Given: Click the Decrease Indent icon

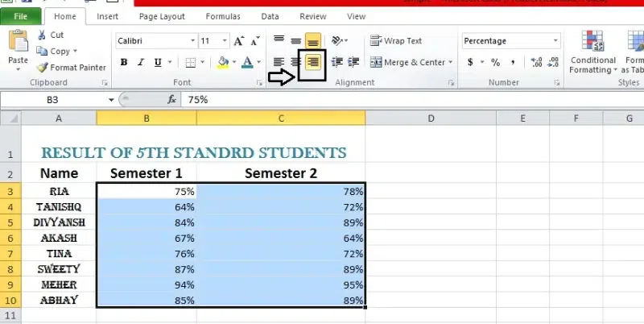Looking at the screenshot, I should (x=336, y=62).
